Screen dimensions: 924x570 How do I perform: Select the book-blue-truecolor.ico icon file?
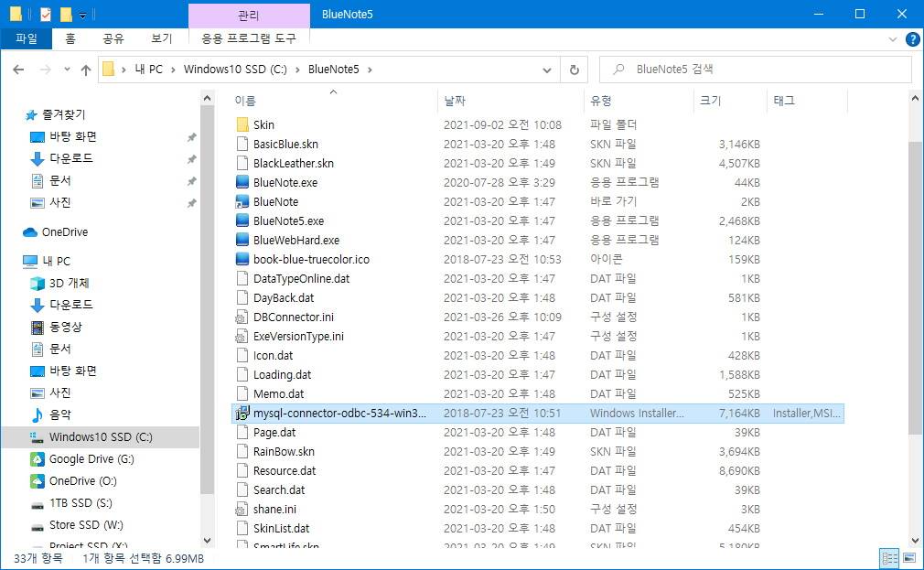242,259
